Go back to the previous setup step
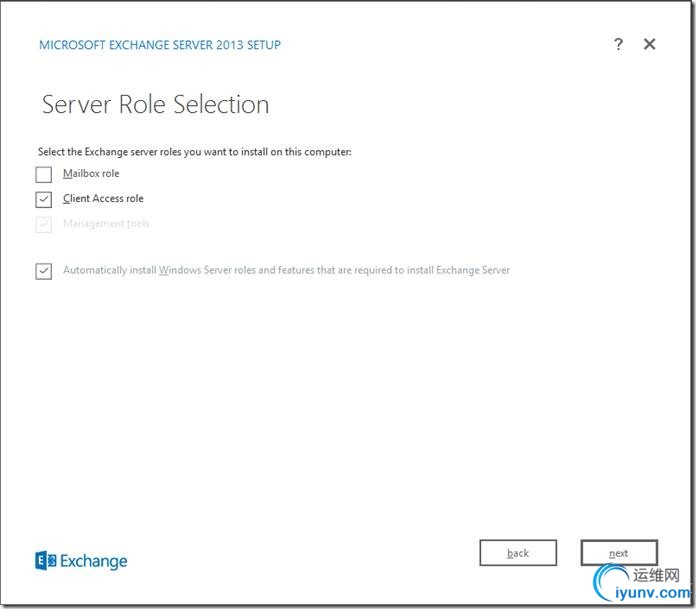 pos(518,553)
